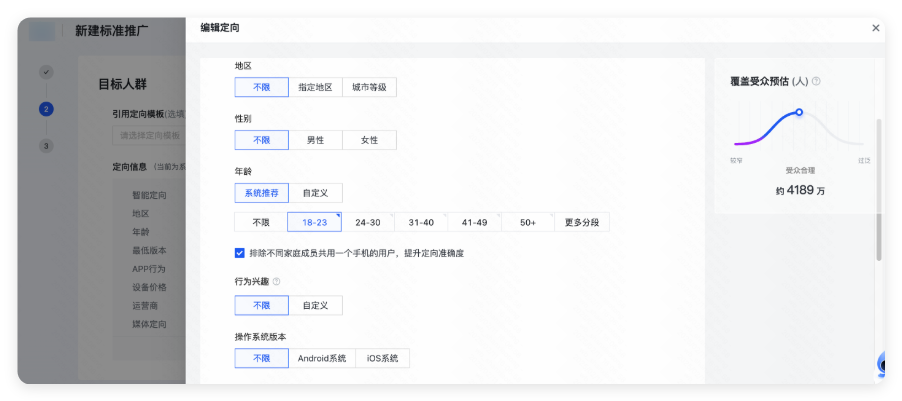902x401 pixels.
Task: Click 媒体定向 in the targeting info list
Action: coord(149,324)
